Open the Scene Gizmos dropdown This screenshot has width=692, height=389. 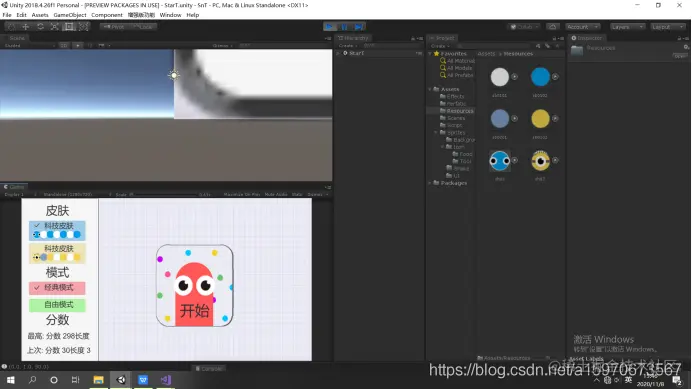pos(222,45)
